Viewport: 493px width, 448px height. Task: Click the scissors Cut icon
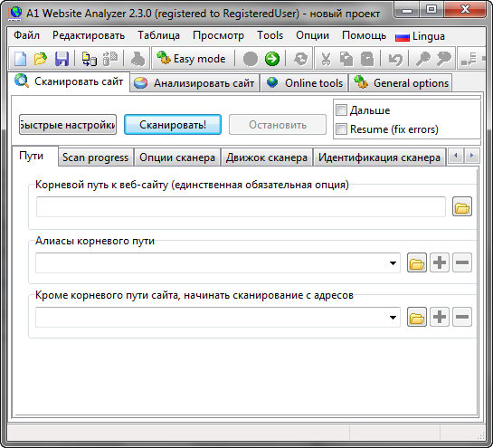[326, 59]
